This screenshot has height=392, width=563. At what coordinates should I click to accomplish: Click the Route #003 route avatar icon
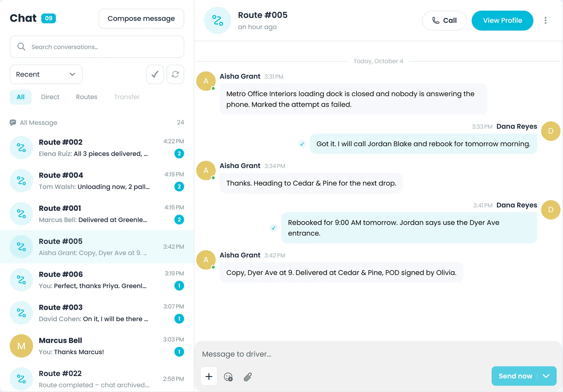pos(21,313)
